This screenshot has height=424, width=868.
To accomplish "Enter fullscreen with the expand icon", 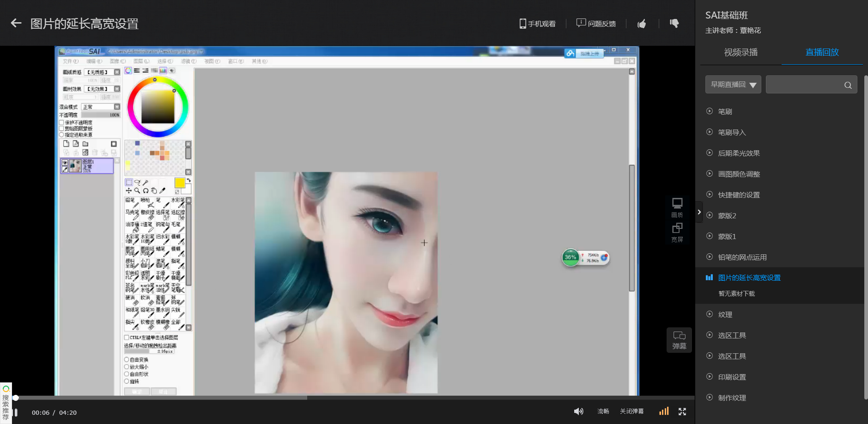I will (682, 412).
